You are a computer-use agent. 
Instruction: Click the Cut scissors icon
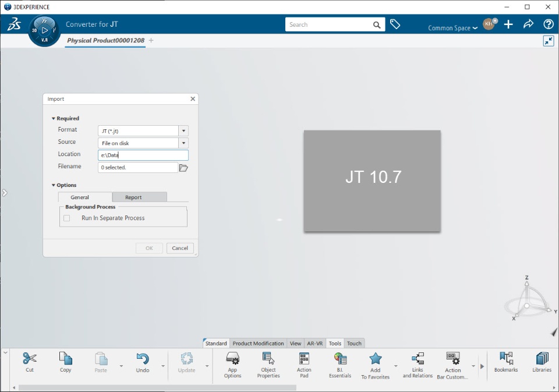tap(30, 358)
